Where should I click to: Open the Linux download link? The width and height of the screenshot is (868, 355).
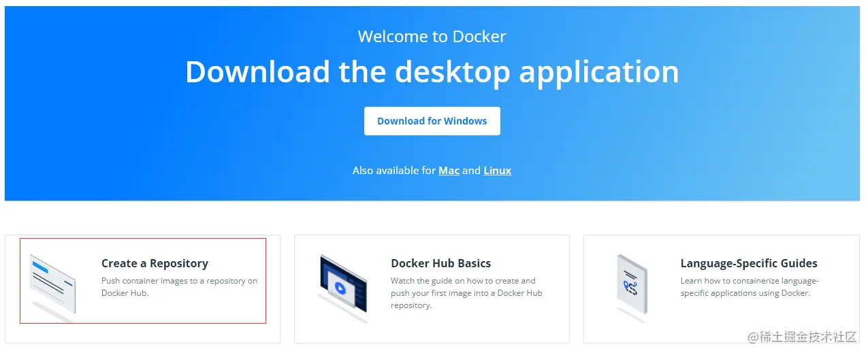click(x=497, y=171)
